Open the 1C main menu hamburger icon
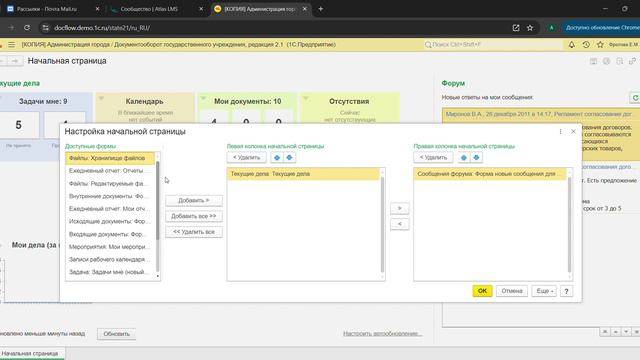The image size is (640, 360). pos(11,44)
